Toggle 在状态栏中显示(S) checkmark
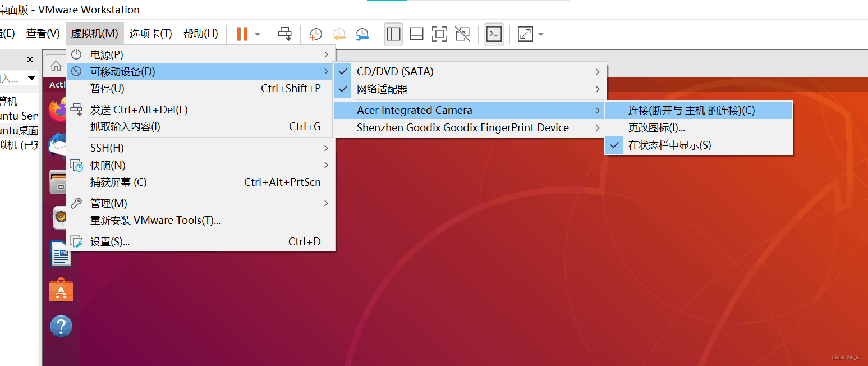 pyautogui.click(x=699, y=145)
